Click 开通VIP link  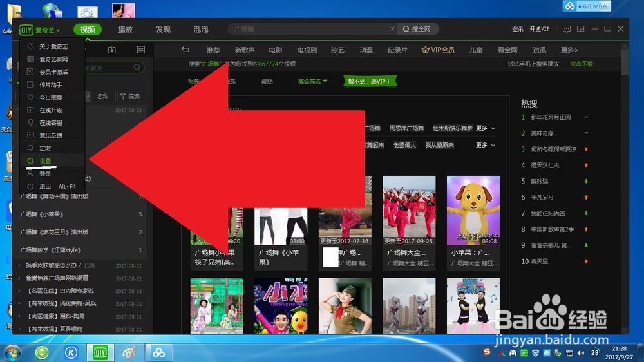point(539,29)
